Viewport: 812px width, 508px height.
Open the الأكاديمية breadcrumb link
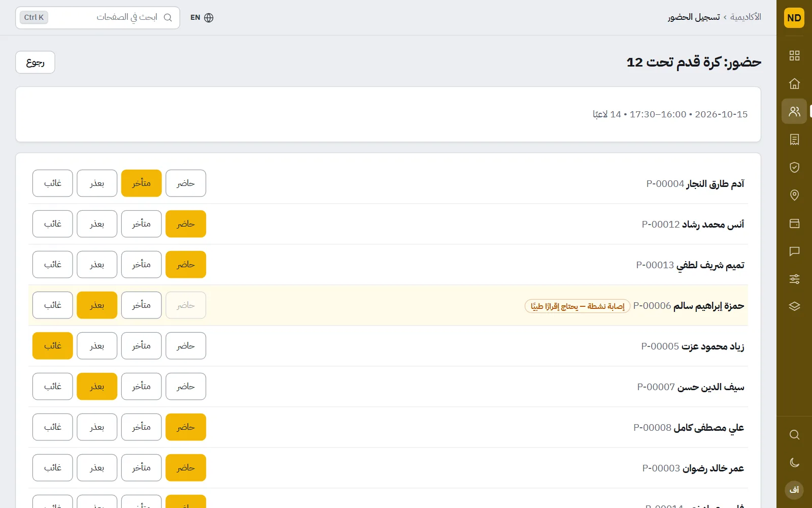coord(746,17)
